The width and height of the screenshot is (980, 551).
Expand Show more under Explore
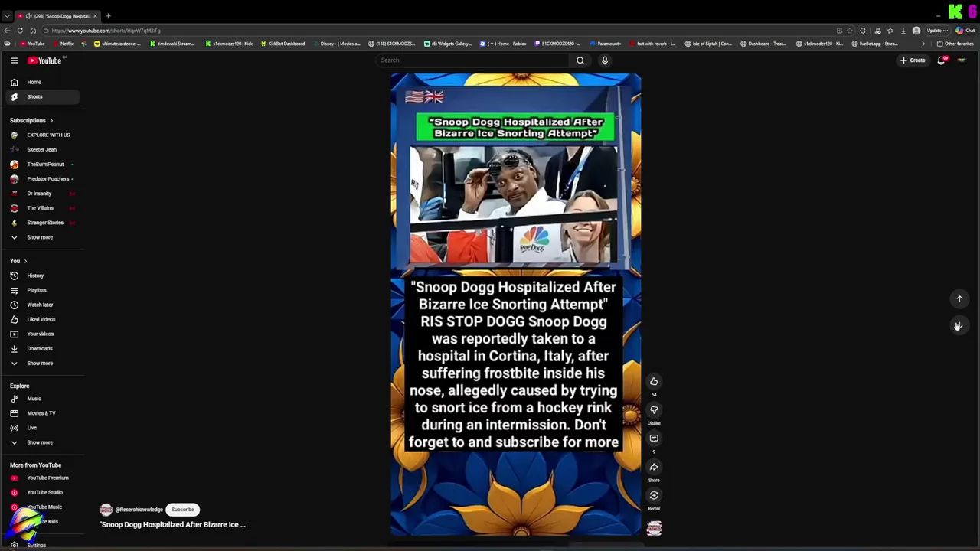click(x=41, y=442)
